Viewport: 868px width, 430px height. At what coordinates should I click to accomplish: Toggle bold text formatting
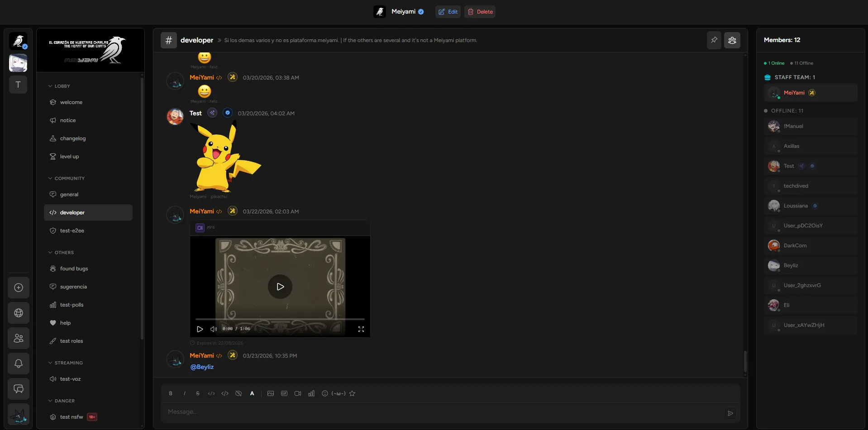click(x=171, y=393)
